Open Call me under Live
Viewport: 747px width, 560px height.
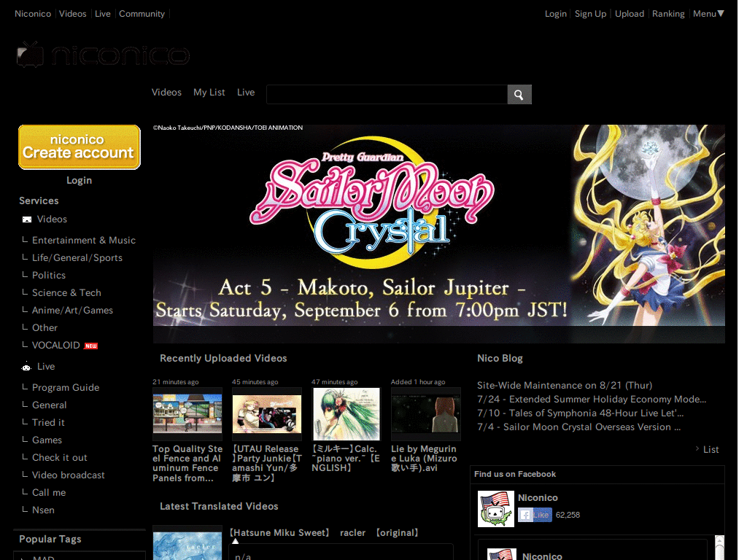[49, 493]
